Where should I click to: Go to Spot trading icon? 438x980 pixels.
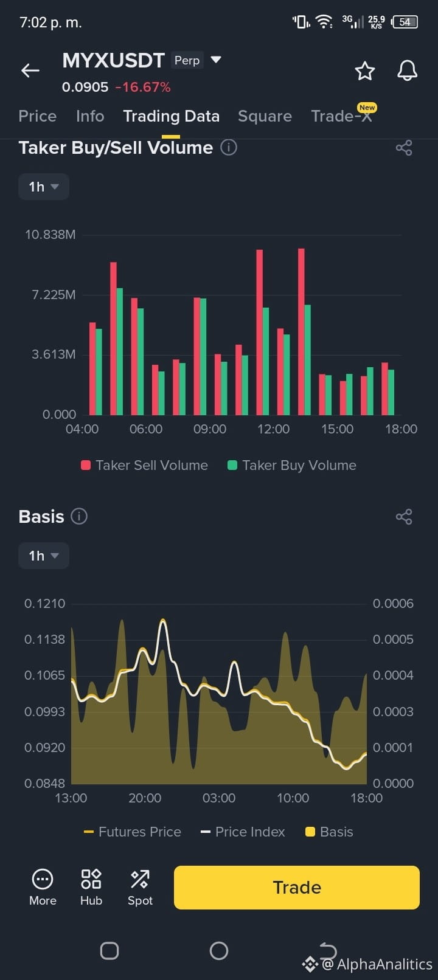click(140, 888)
